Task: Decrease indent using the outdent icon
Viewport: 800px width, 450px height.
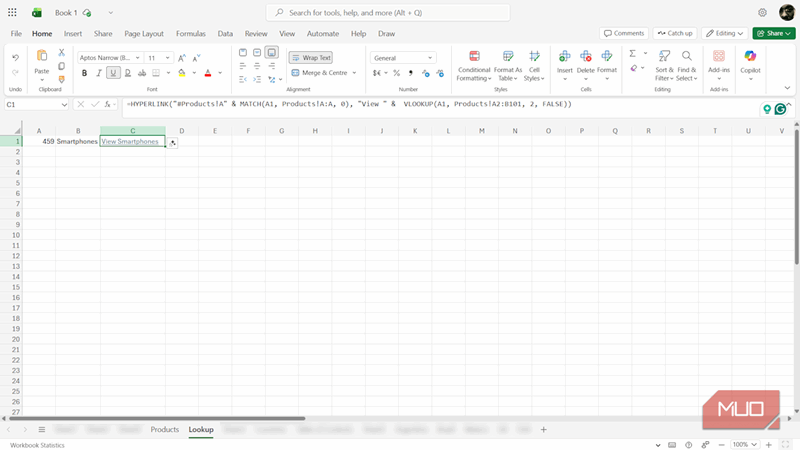Action: [243, 79]
